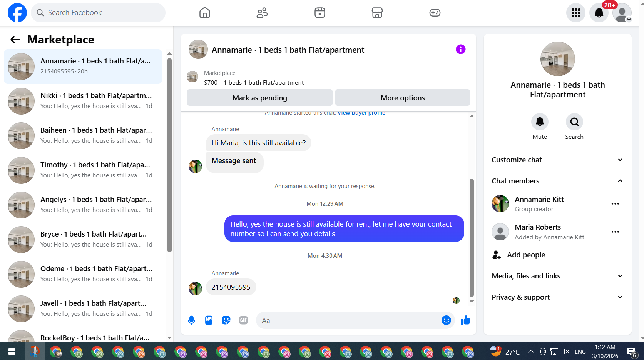
Task: Open network icon in system tray
Action: click(x=554, y=352)
